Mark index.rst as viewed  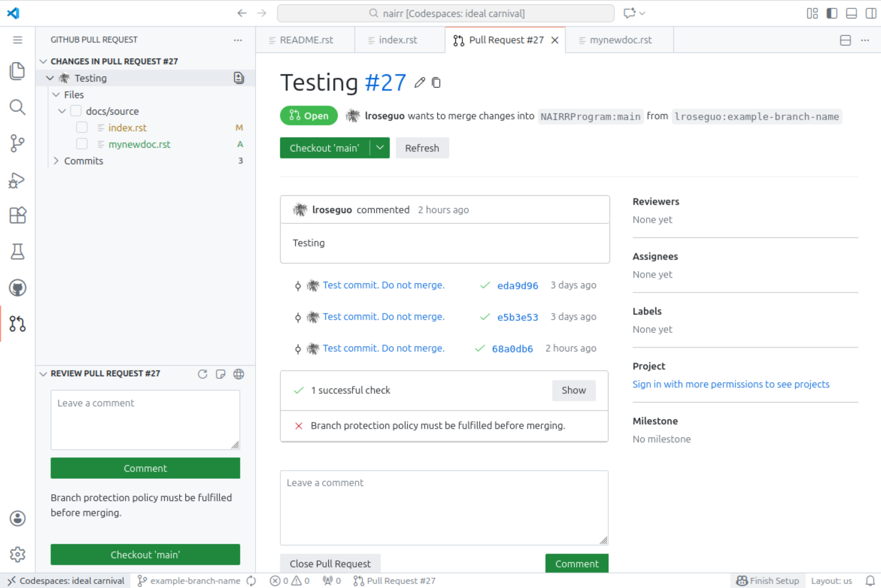pyautogui.click(x=82, y=127)
